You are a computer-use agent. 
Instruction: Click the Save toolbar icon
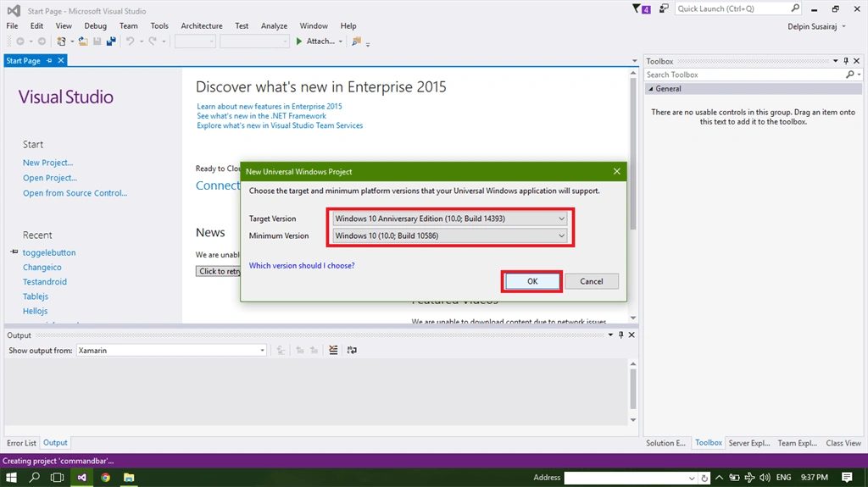click(97, 42)
